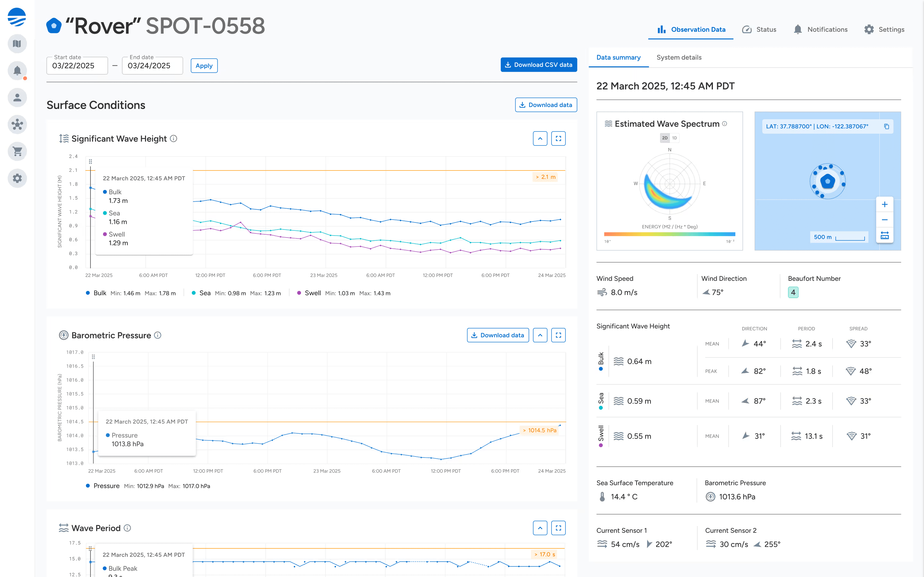Open the Status section for SPOT-0558
This screenshot has height=577, width=924.
[759, 29]
